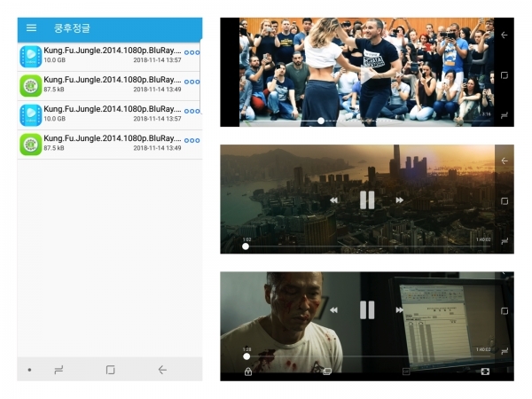Fast forward the city skyline video

[x=399, y=200]
